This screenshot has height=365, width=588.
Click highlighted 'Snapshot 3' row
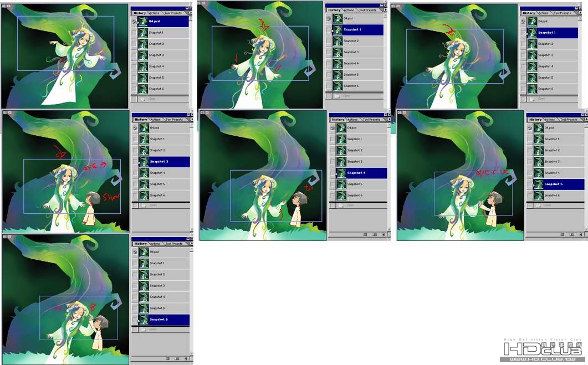coord(164,162)
